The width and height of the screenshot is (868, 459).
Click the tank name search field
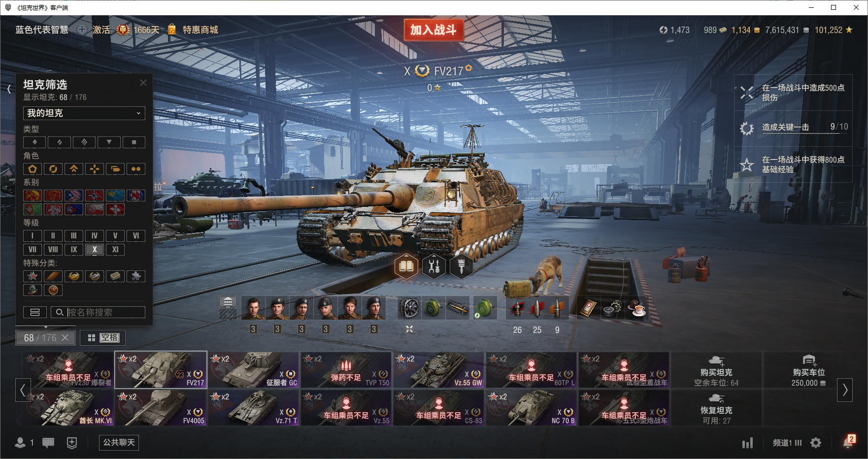98,312
